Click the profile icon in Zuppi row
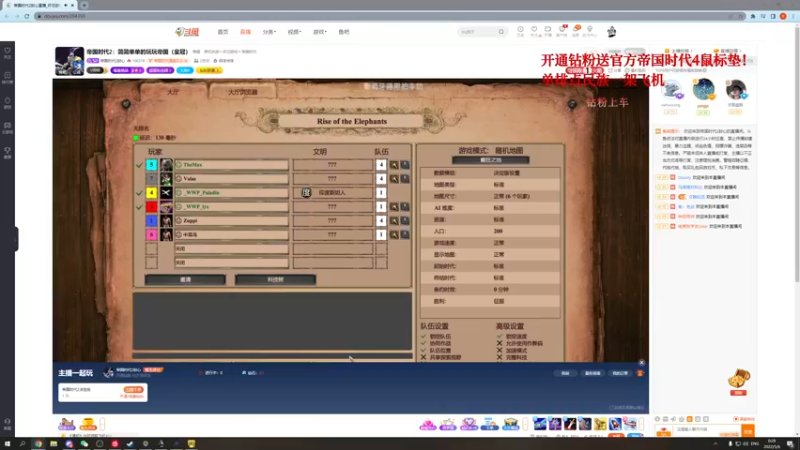800x450 pixels. [405, 220]
